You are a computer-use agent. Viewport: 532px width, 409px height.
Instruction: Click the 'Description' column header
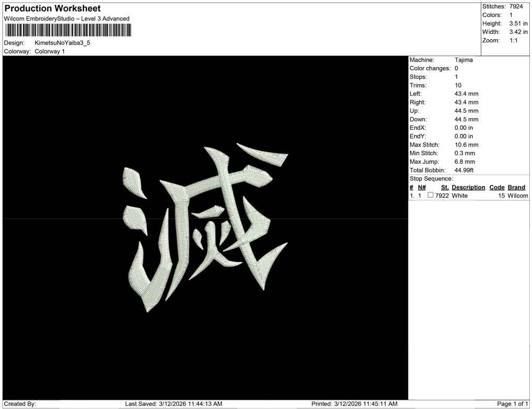pos(468,187)
